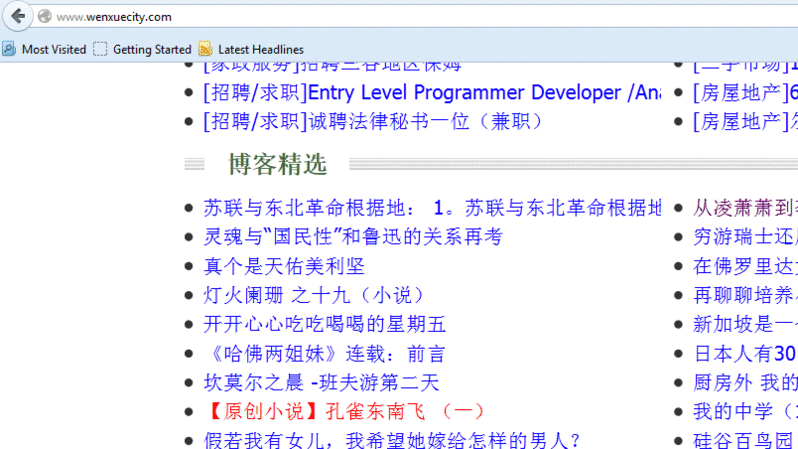Click the 真个是天佑美利坚 blog link
Viewport: 798px width, 449px height.
pos(284,266)
